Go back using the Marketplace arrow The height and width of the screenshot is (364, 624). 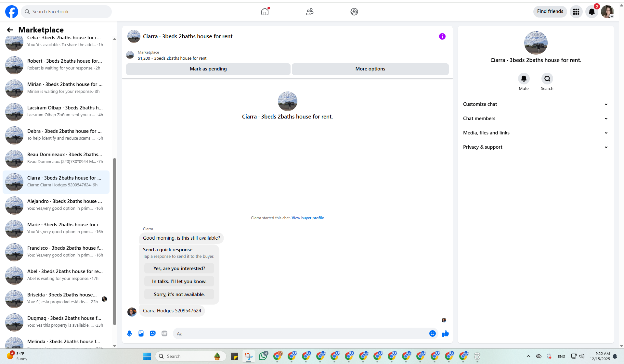pyautogui.click(x=10, y=30)
